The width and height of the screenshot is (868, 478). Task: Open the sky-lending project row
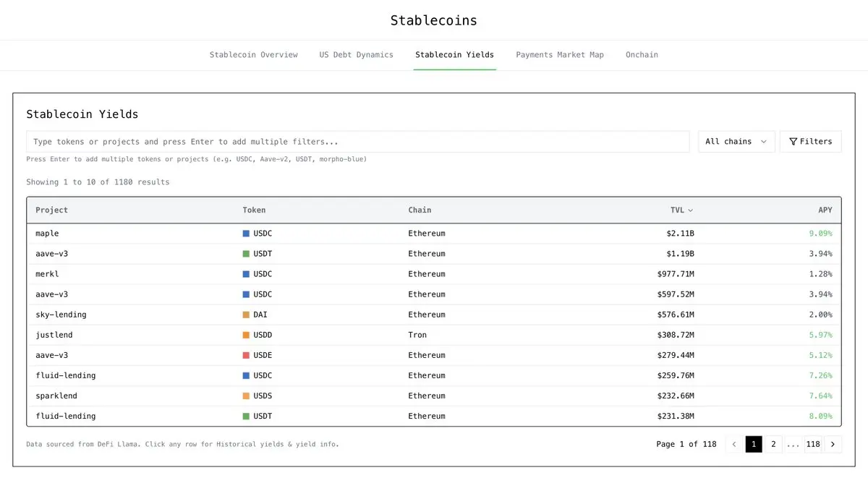[434, 315]
